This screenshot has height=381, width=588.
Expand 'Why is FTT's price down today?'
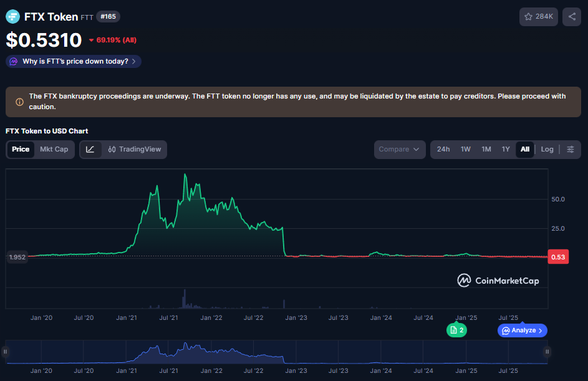(74, 61)
